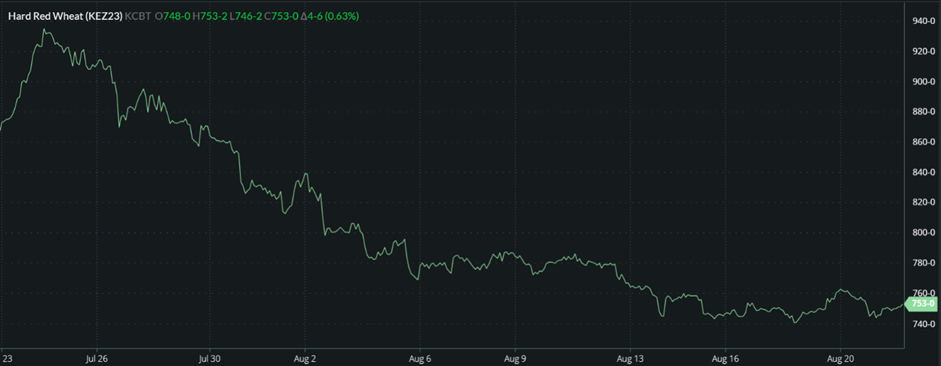
Task: Click the 760-0 price axis label
Action: [x=923, y=293]
